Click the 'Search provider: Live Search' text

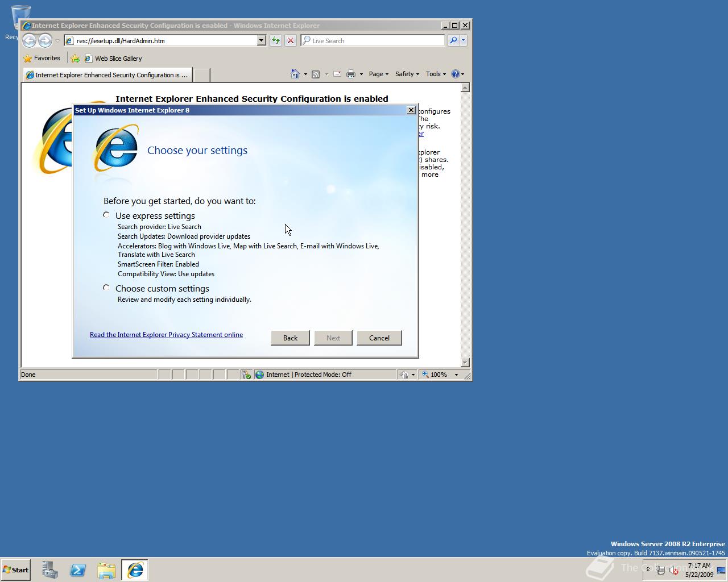click(159, 227)
